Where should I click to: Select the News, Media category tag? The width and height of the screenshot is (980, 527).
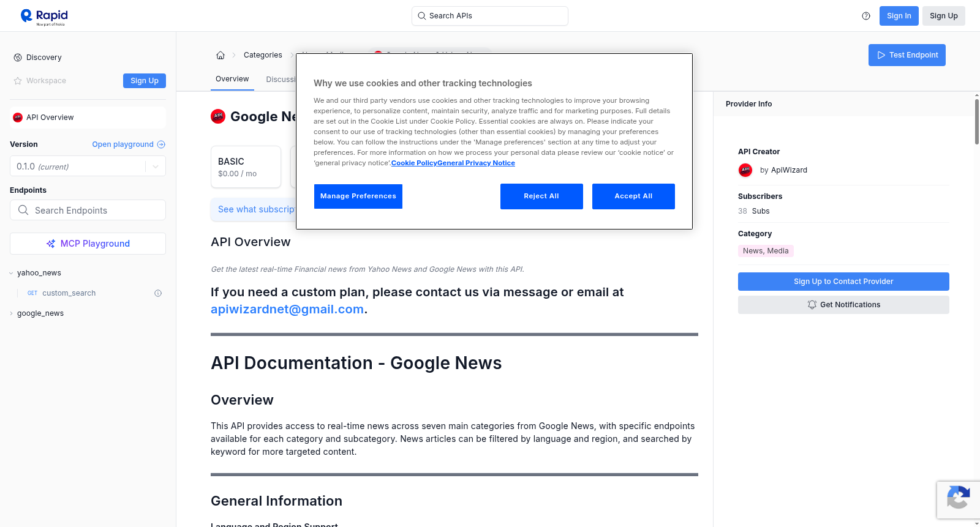(766, 251)
